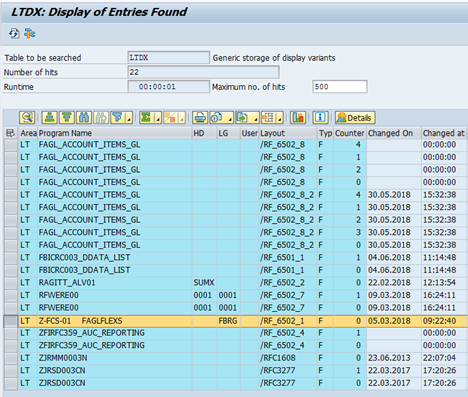This screenshot has width=468, height=397.
Task: Click the Typ column header
Action: 325,133
